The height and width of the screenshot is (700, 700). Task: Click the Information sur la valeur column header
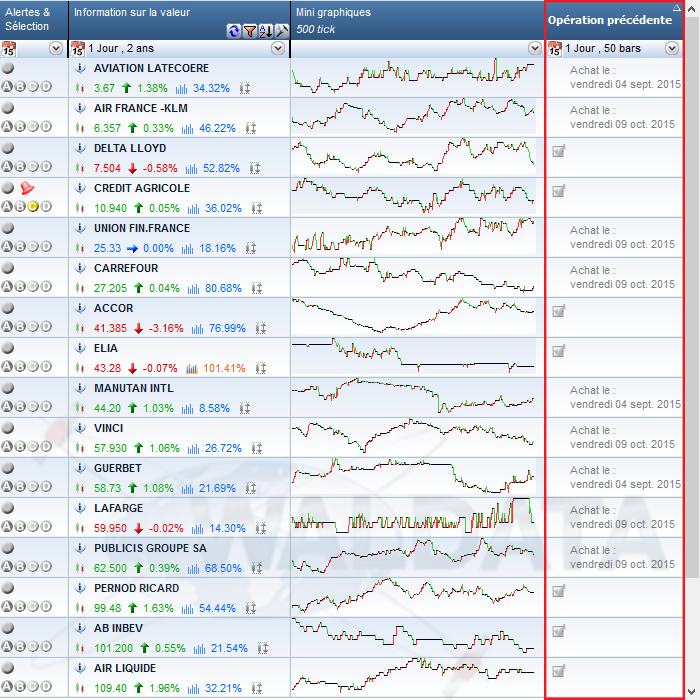[179, 20]
